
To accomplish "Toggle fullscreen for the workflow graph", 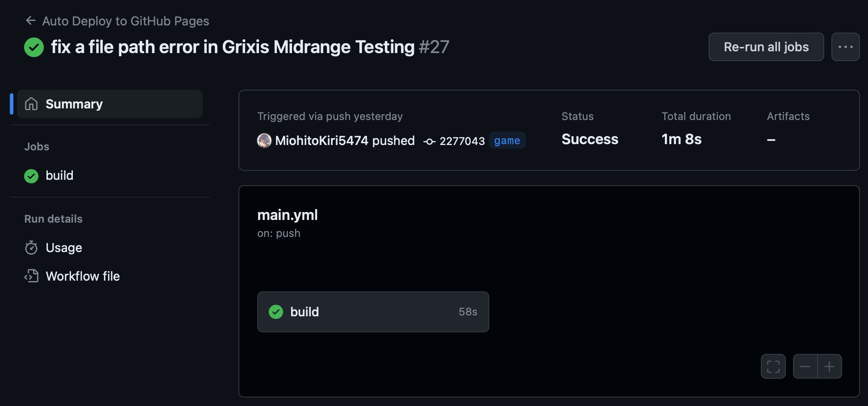I will point(773,366).
